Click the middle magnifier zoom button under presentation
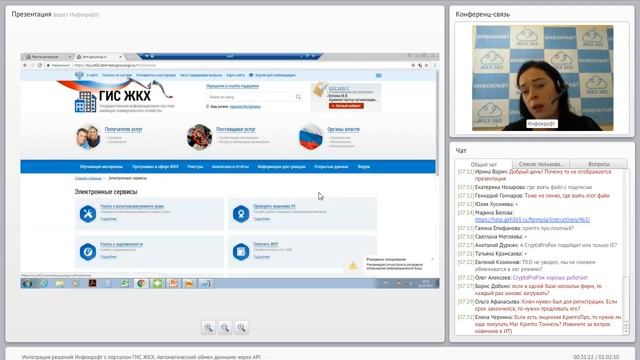 coord(225,328)
